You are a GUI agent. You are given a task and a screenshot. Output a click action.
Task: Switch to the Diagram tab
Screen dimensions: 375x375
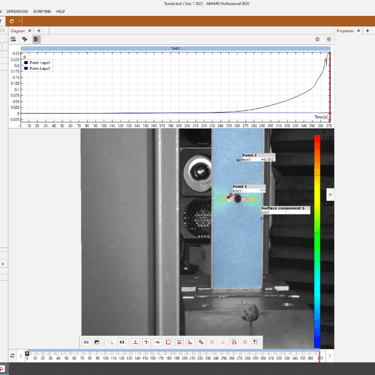pyautogui.click(x=18, y=31)
